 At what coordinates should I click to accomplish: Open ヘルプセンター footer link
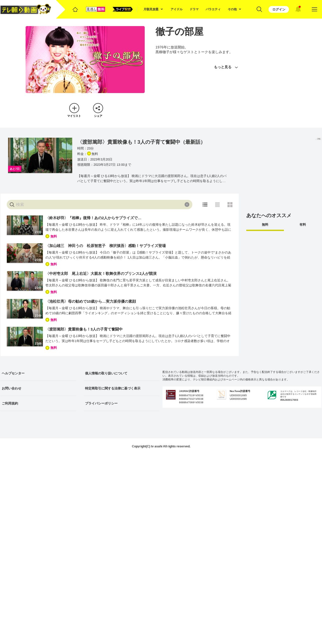click(13, 373)
